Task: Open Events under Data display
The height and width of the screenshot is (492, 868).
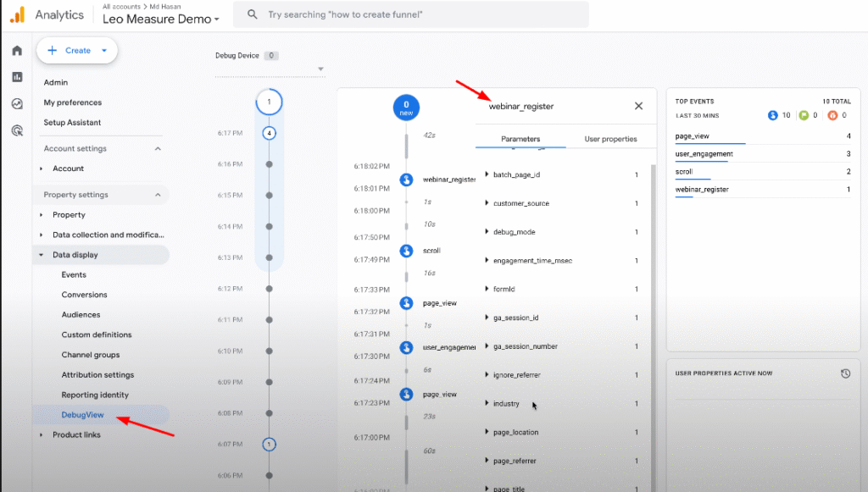Action: click(74, 274)
